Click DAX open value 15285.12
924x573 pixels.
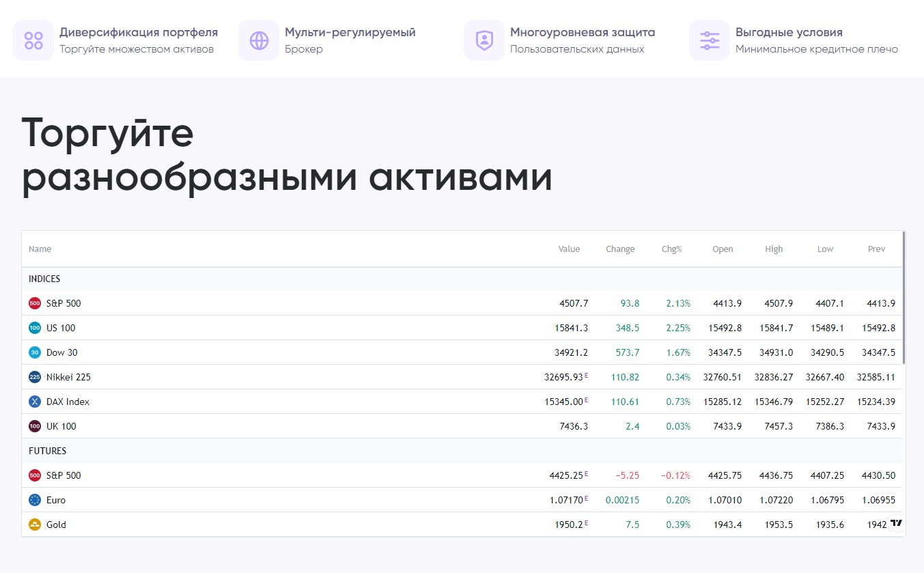click(723, 402)
